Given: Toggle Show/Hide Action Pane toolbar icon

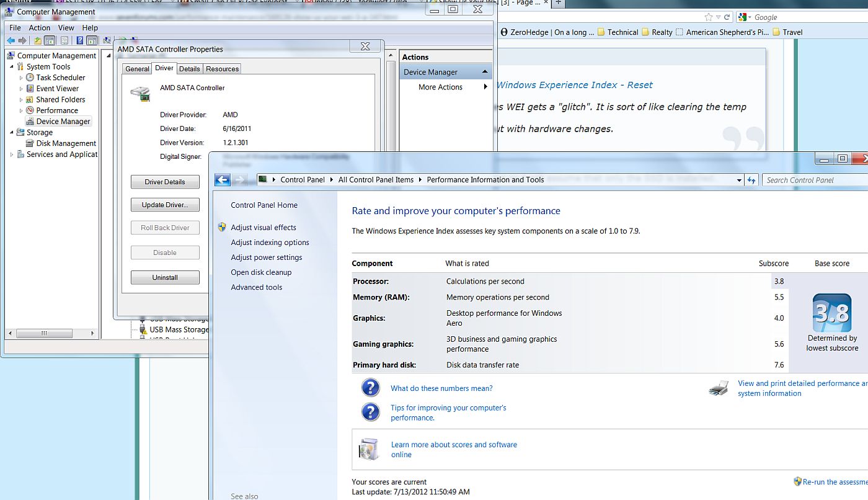Looking at the screenshot, I should pyautogui.click(x=92, y=41).
